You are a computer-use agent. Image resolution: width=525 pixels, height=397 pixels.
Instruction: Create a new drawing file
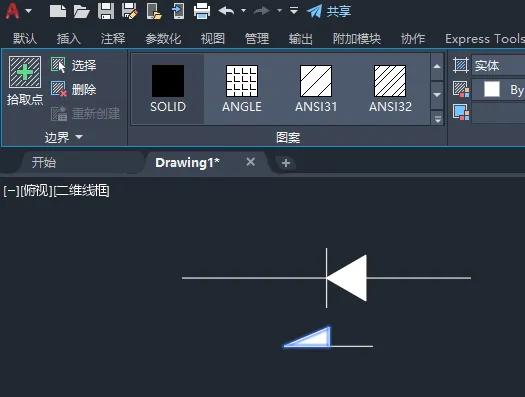click(58, 11)
